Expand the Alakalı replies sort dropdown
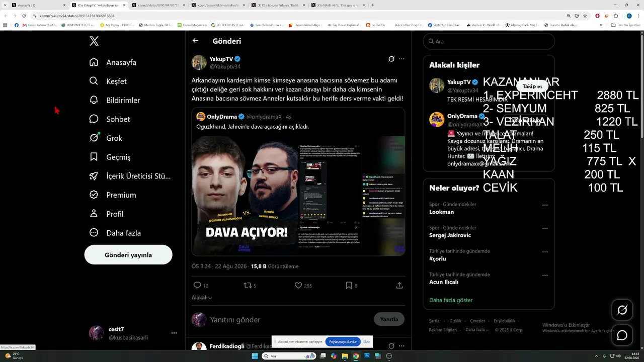The height and width of the screenshot is (362, 644). pos(202,298)
